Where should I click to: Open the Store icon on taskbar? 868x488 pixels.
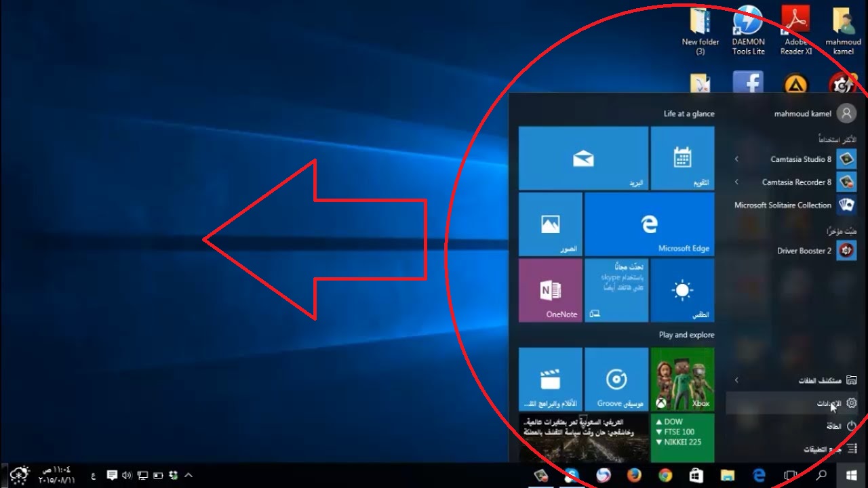pos(696,475)
